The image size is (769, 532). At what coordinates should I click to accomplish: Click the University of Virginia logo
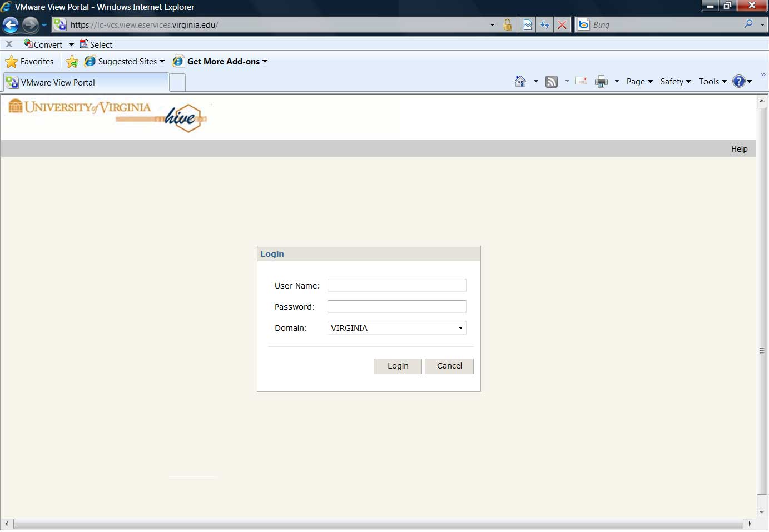[80, 107]
